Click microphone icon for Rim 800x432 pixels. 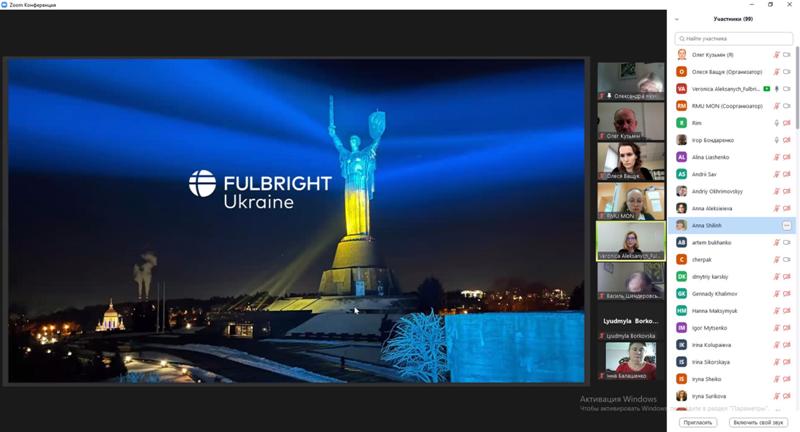coord(777,123)
